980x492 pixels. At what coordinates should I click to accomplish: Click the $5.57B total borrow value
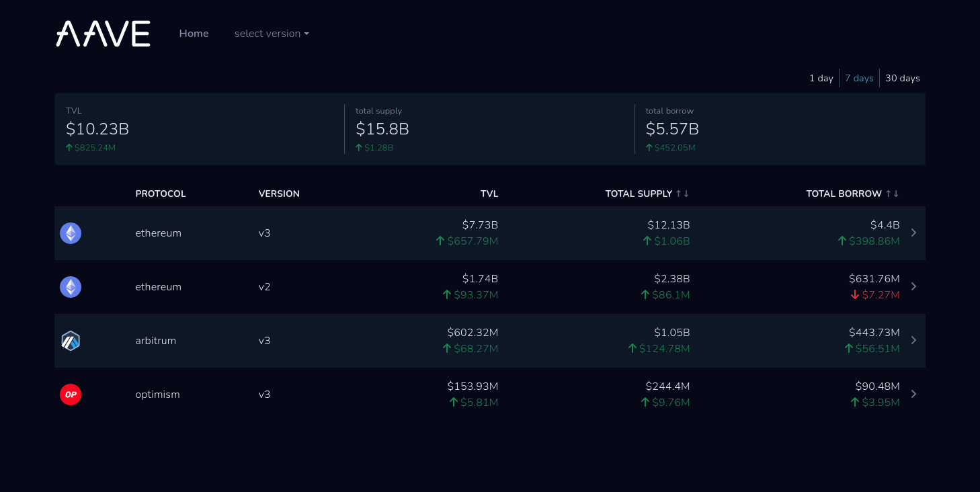[x=672, y=128]
